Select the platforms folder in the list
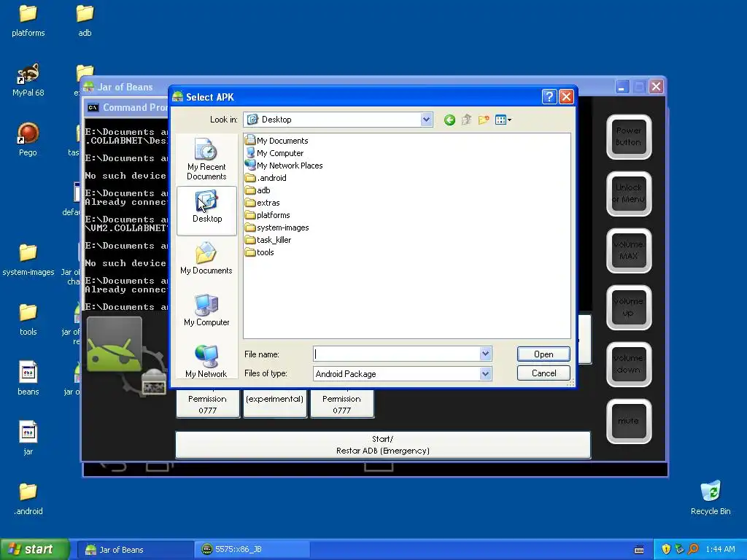Viewport: 747px width, 560px height. coord(267,215)
